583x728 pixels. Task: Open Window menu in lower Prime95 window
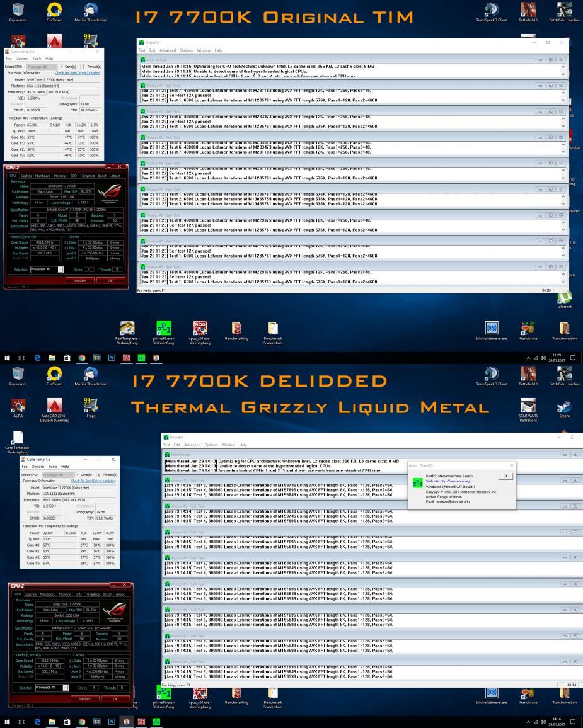point(228,445)
